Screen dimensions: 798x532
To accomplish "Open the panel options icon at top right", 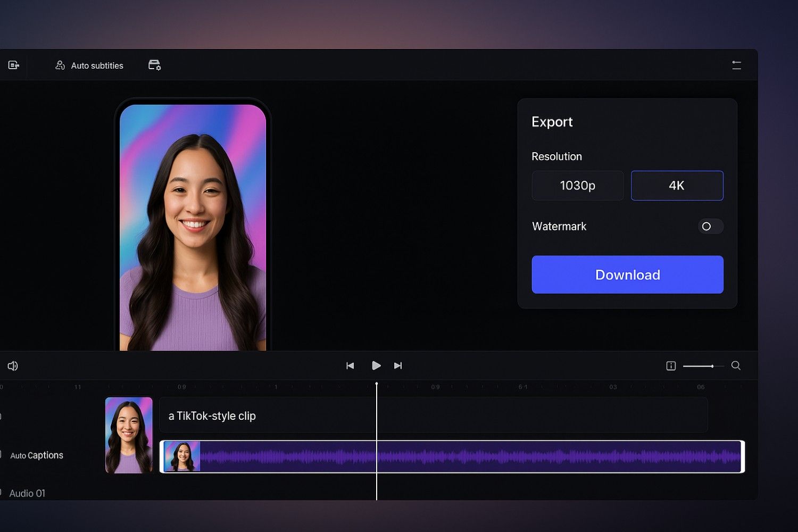I will coord(736,65).
